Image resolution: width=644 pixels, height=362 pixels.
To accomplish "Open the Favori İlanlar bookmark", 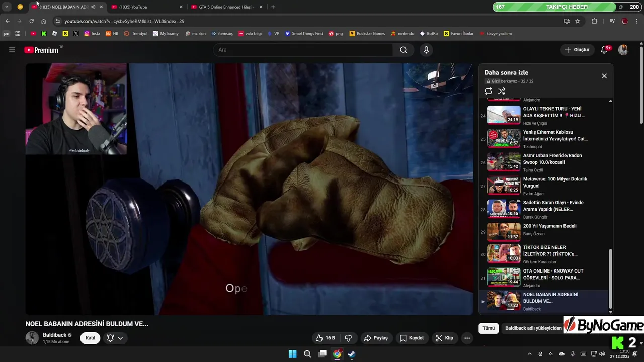I will pos(459,34).
